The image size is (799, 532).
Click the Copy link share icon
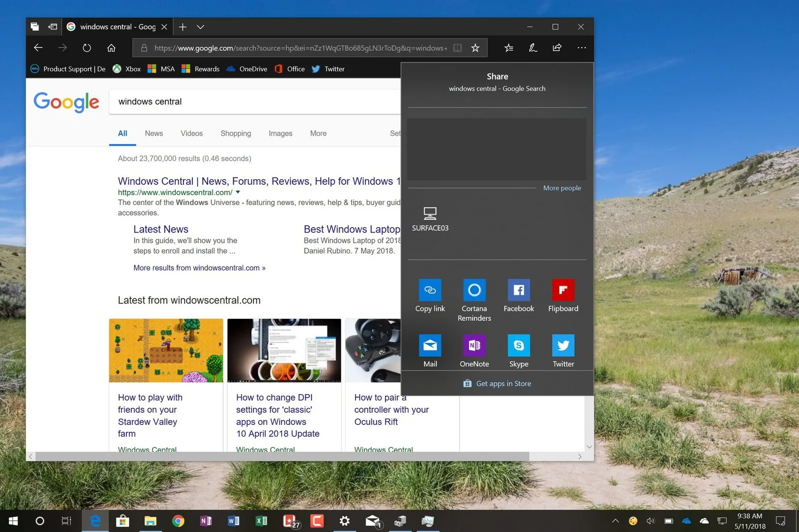click(430, 290)
